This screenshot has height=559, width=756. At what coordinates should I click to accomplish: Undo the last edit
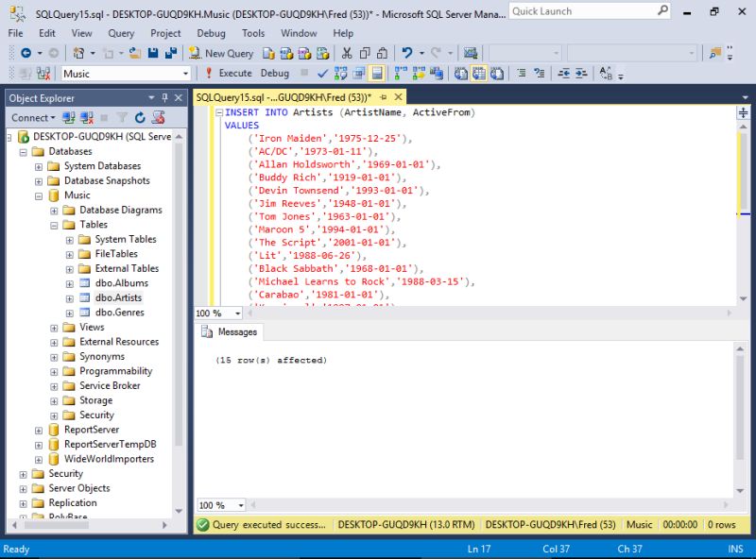pyautogui.click(x=406, y=54)
